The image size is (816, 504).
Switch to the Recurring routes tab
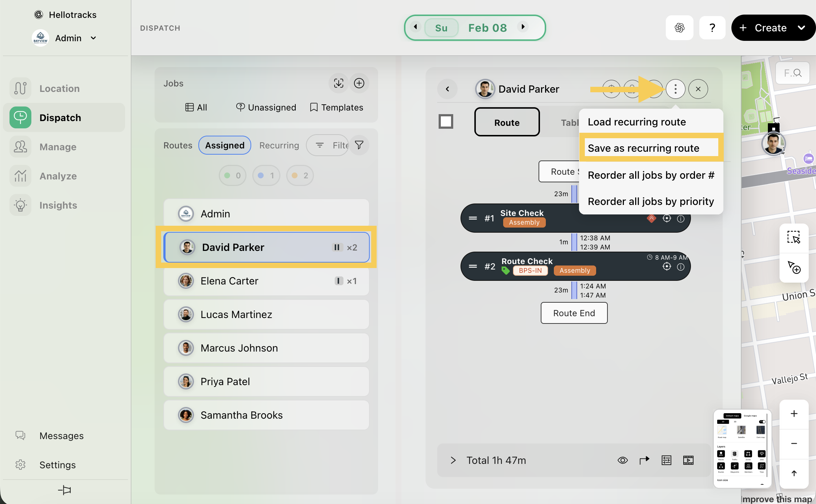[x=279, y=145]
